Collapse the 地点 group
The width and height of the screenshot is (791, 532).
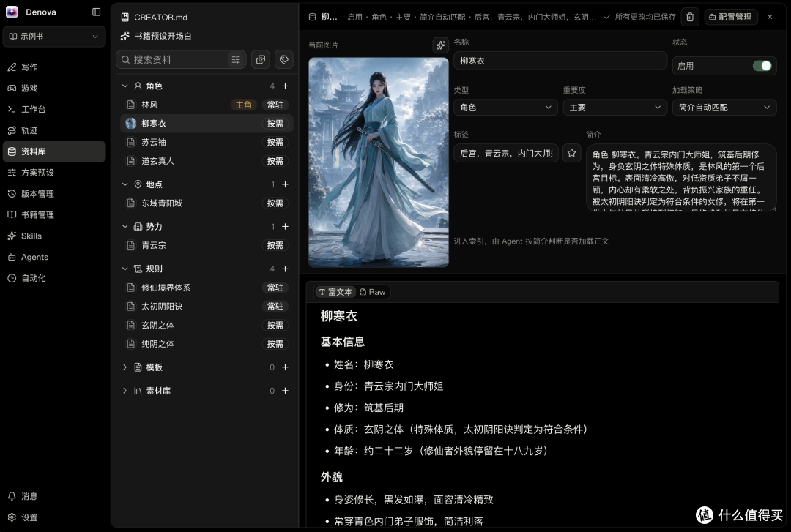(125, 184)
